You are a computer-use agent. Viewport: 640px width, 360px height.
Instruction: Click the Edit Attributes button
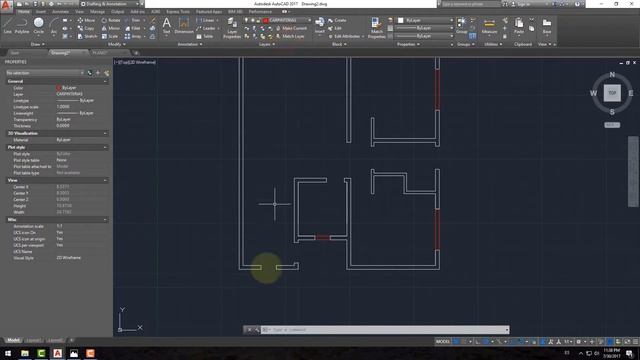(346, 36)
